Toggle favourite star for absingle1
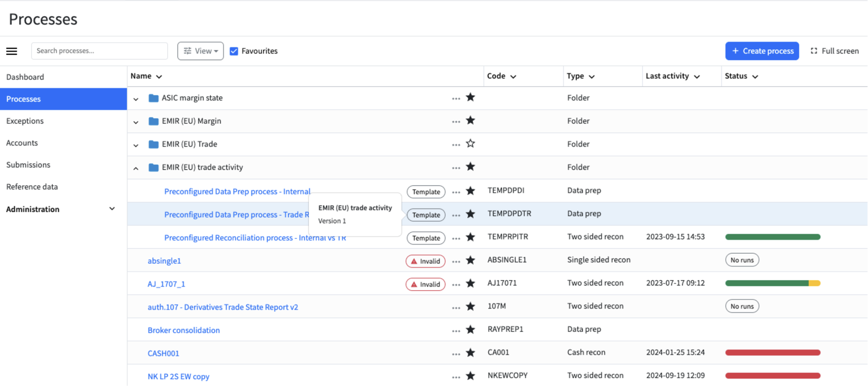The width and height of the screenshot is (868, 391). point(470,260)
